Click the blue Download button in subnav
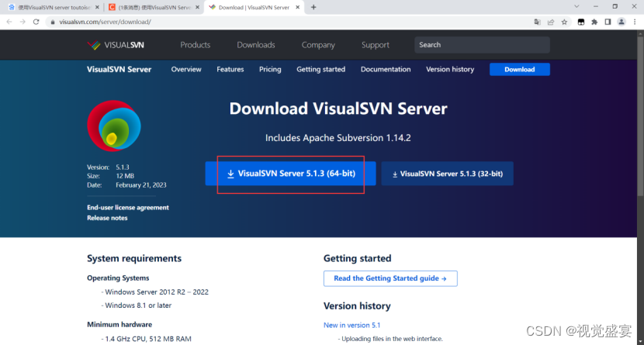 point(520,69)
